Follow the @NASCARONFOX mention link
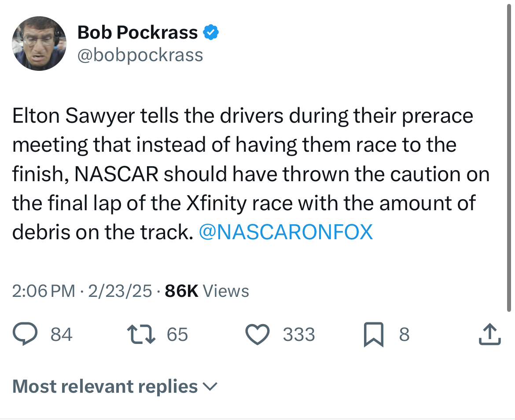515x420 pixels. click(x=286, y=232)
